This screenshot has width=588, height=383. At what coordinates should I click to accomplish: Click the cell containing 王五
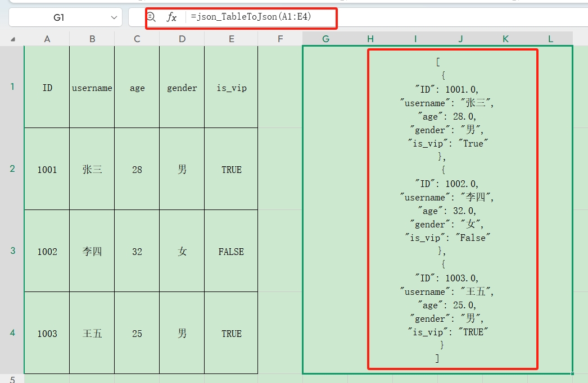92,333
